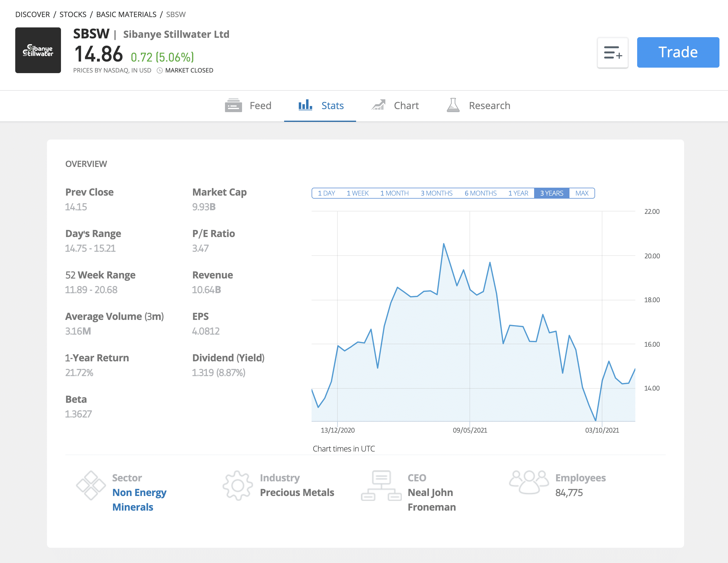Click the Sector diamond icon

click(91, 485)
